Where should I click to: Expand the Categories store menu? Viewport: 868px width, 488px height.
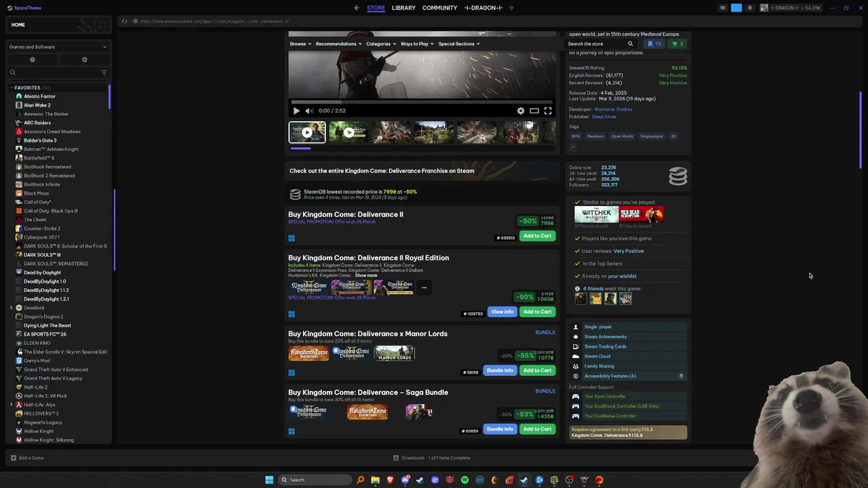[381, 44]
